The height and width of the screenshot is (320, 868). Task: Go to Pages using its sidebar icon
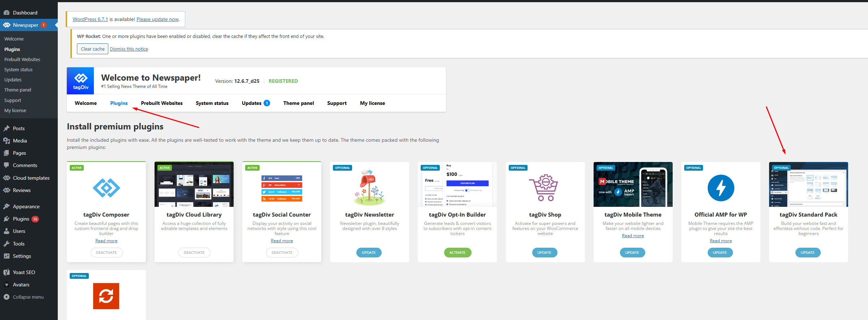pyautogui.click(x=6, y=153)
